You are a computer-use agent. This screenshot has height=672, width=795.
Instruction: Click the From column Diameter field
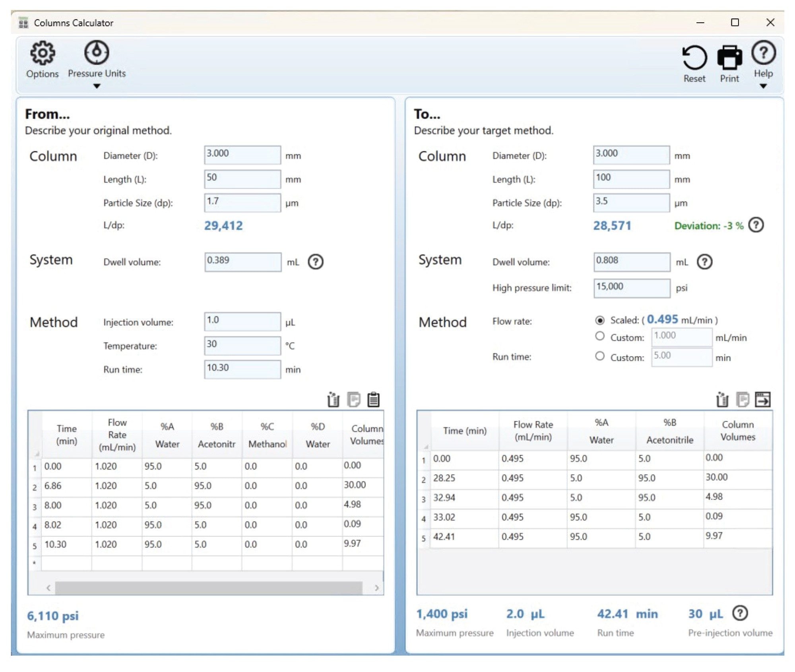click(x=242, y=155)
